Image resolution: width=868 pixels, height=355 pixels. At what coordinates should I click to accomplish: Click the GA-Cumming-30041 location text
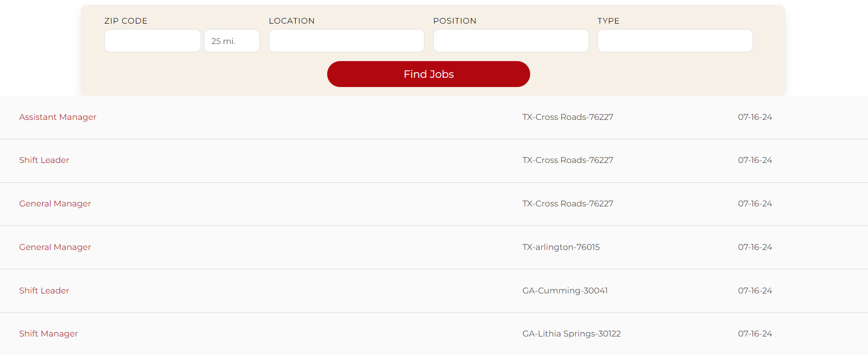click(x=565, y=291)
